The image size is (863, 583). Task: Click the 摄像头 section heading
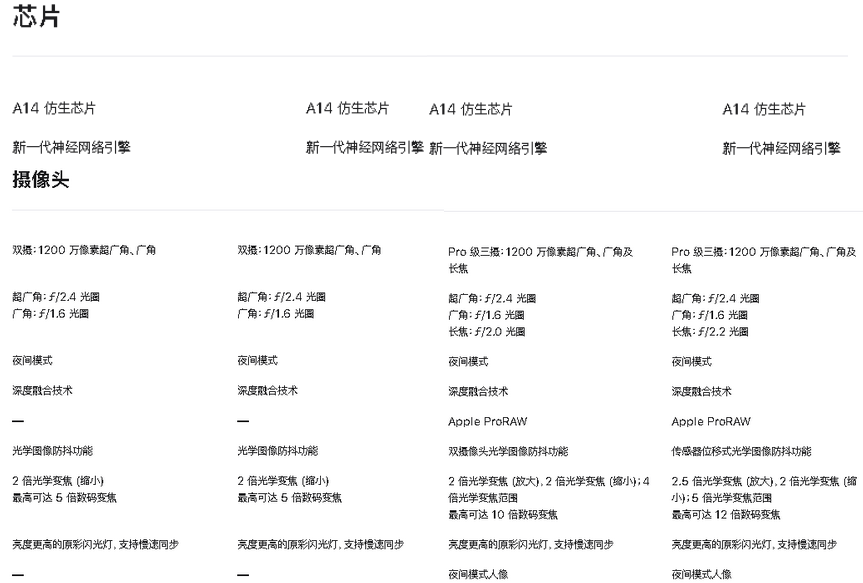pyautogui.click(x=41, y=179)
